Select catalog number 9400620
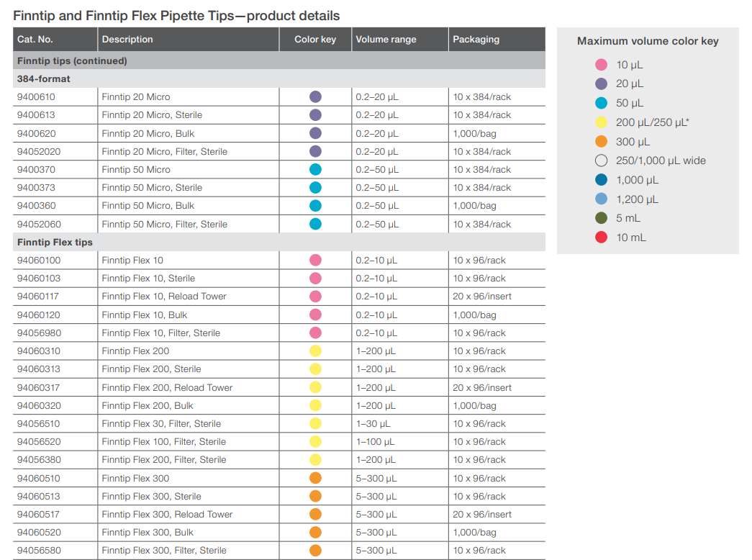 37,133
